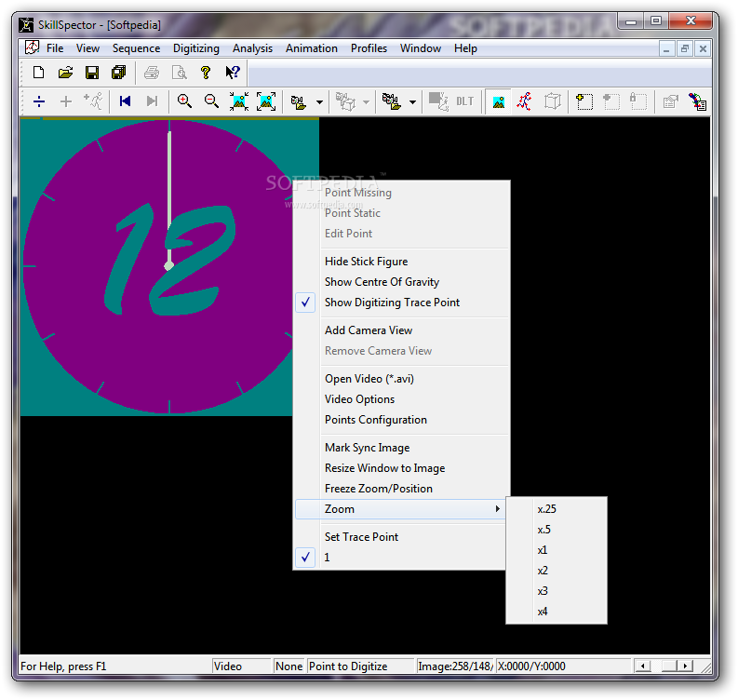
Task: Toggle the video image view icon
Action: [499, 101]
